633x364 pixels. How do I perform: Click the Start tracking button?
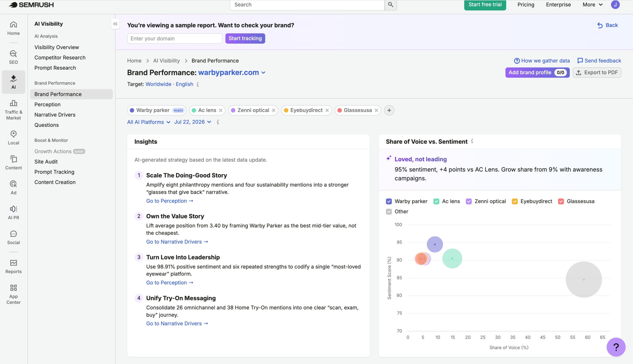tap(245, 39)
